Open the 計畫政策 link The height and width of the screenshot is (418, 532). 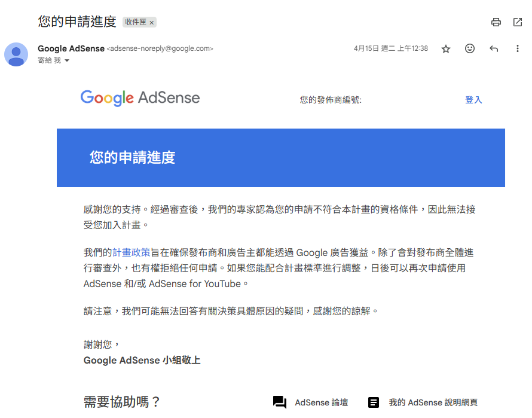132,252
